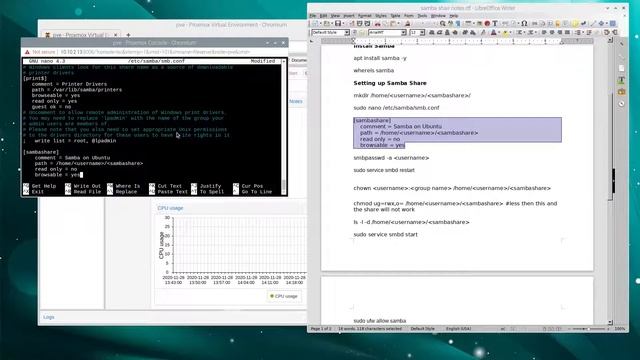Click '[print$]' line in nano editor
Viewport: 640px width, 360px height.
click(x=35, y=78)
